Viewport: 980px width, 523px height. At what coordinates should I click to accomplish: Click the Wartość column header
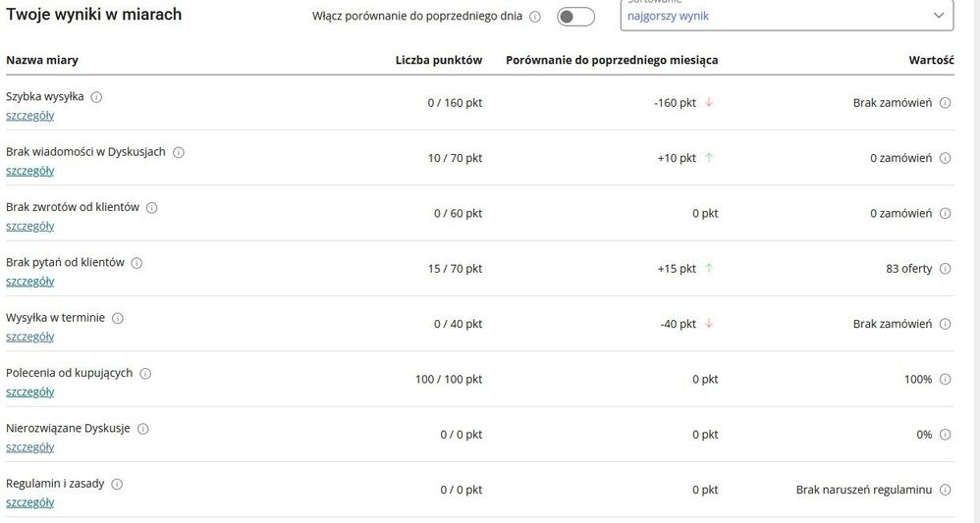click(931, 60)
